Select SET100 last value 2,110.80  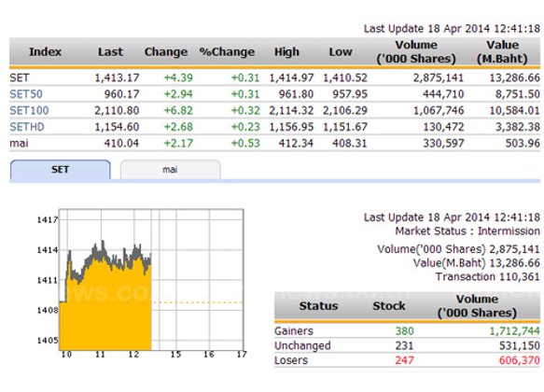[117, 110]
